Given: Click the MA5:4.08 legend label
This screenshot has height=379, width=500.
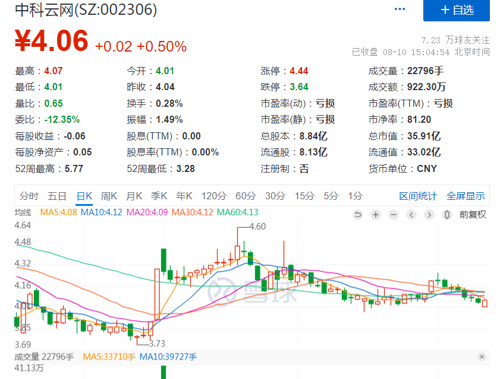Looking at the screenshot, I should (58, 212).
